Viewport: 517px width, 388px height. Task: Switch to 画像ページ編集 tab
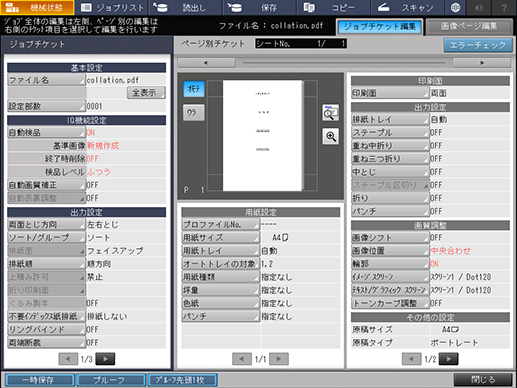pos(469,26)
